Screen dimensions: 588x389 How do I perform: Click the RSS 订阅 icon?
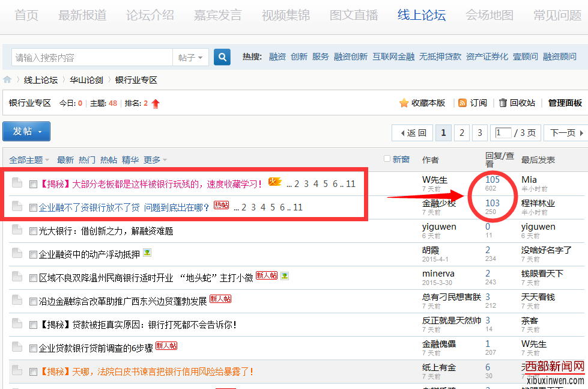pyautogui.click(x=462, y=103)
